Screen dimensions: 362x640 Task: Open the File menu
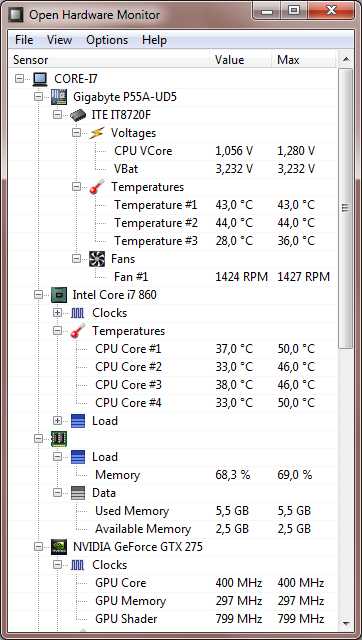[x=24, y=40]
